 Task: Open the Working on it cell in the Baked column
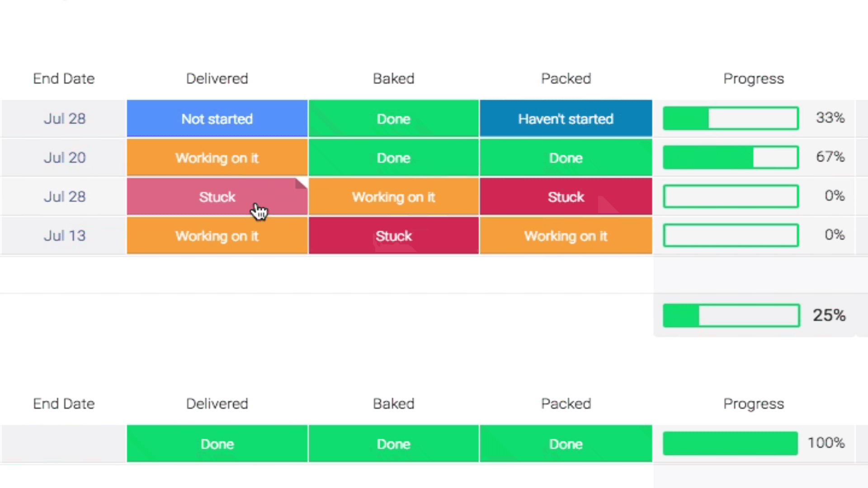[x=393, y=197]
